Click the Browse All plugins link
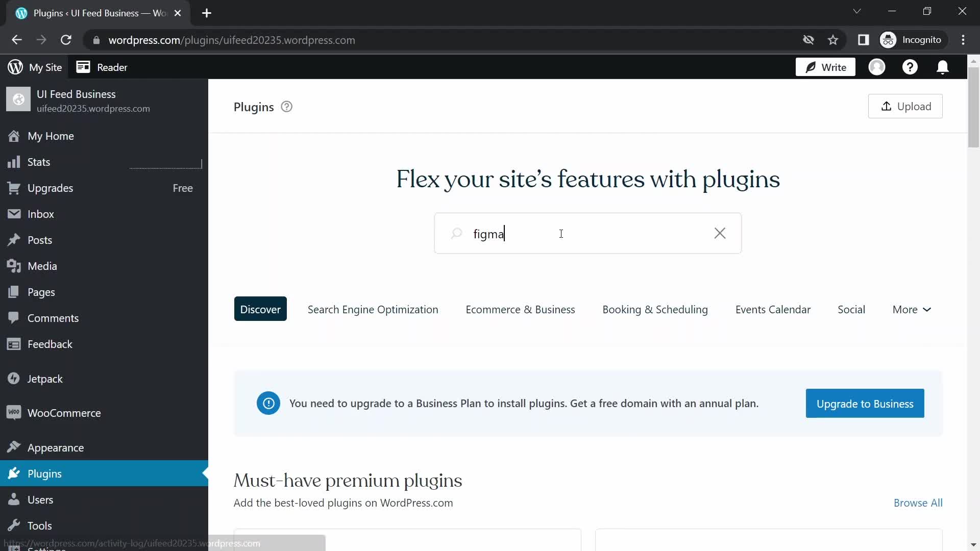Viewport: 980px width, 551px height. pyautogui.click(x=917, y=503)
